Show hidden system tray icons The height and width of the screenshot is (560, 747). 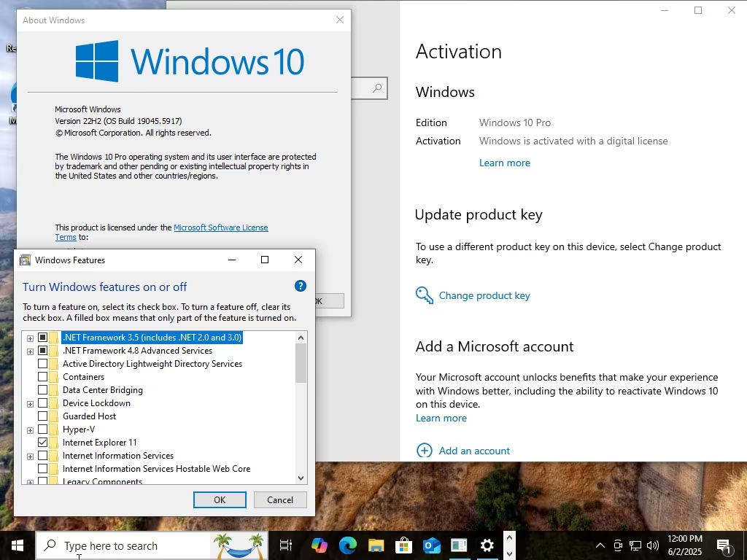[600, 545]
